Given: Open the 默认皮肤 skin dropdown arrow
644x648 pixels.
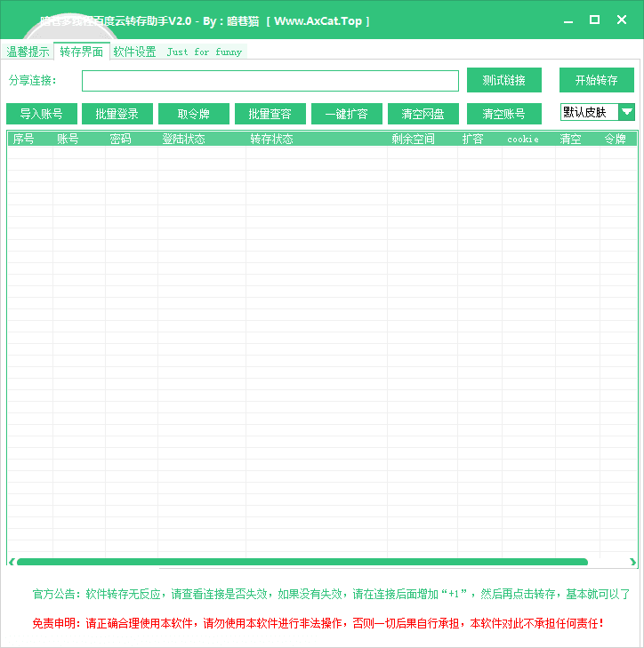Looking at the screenshot, I should click(x=627, y=112).
